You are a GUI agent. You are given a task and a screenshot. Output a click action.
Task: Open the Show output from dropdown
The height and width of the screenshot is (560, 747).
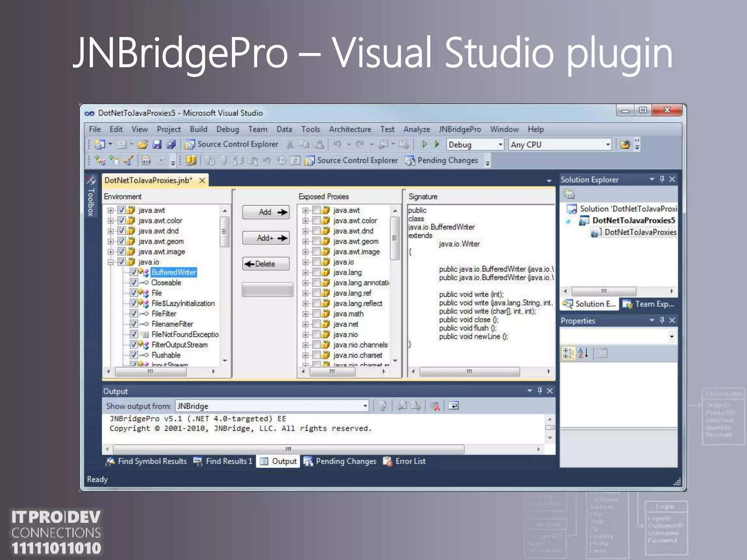[x=365, y=406]
